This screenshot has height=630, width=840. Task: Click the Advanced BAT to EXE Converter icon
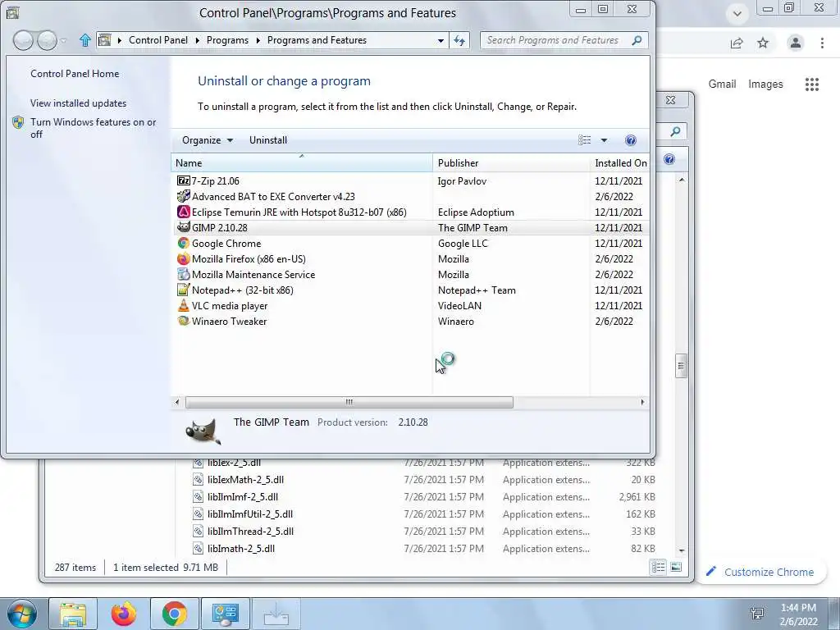pyautogui.click(x=183, y=197)
